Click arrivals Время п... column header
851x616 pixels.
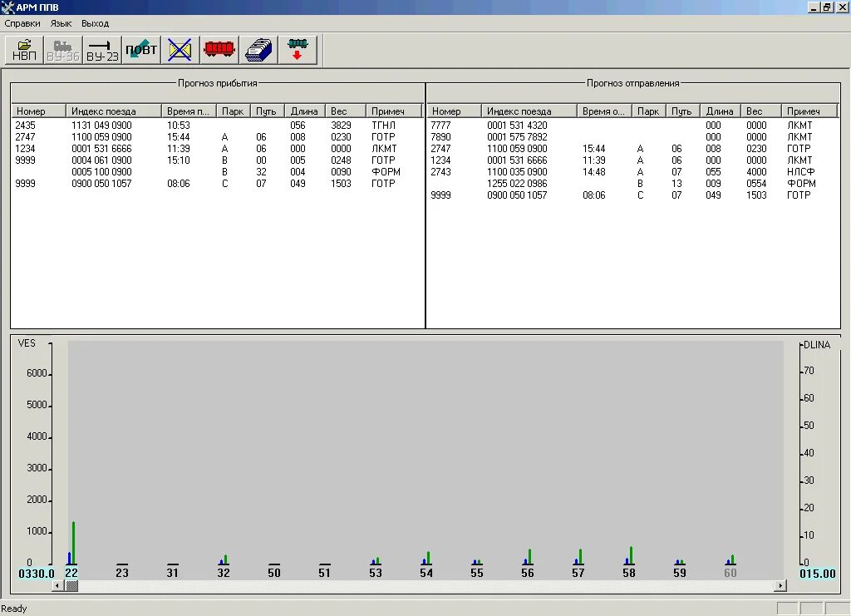(189, 111)
